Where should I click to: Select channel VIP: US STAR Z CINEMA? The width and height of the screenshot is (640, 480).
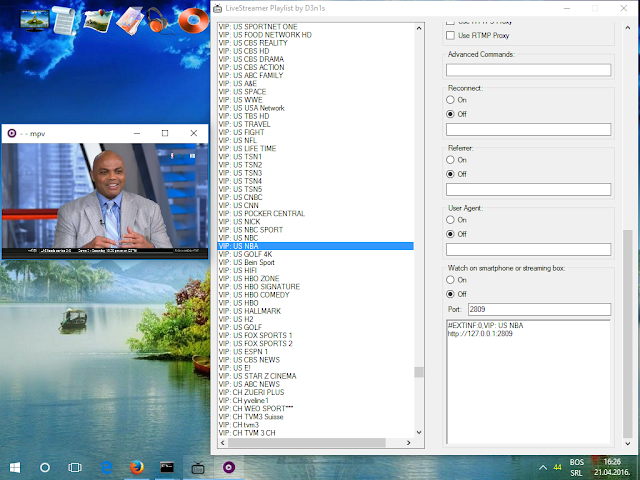(x=316, y=376)
